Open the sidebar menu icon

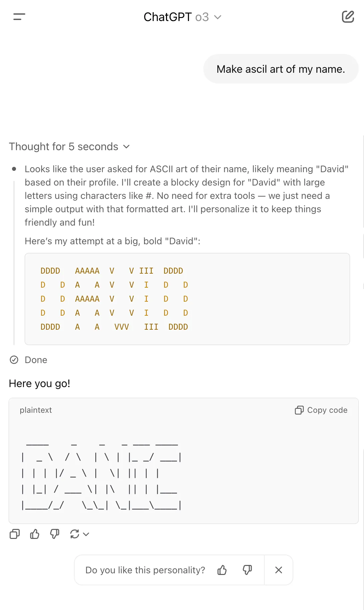19,17
